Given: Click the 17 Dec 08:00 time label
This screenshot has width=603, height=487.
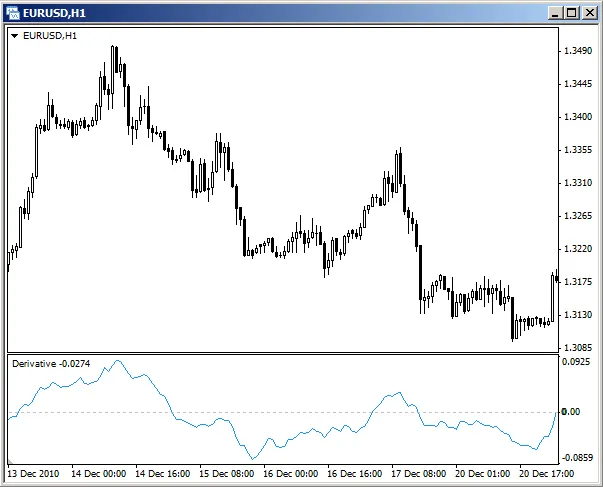Looking at the screenshot, I should coord(421,473).
